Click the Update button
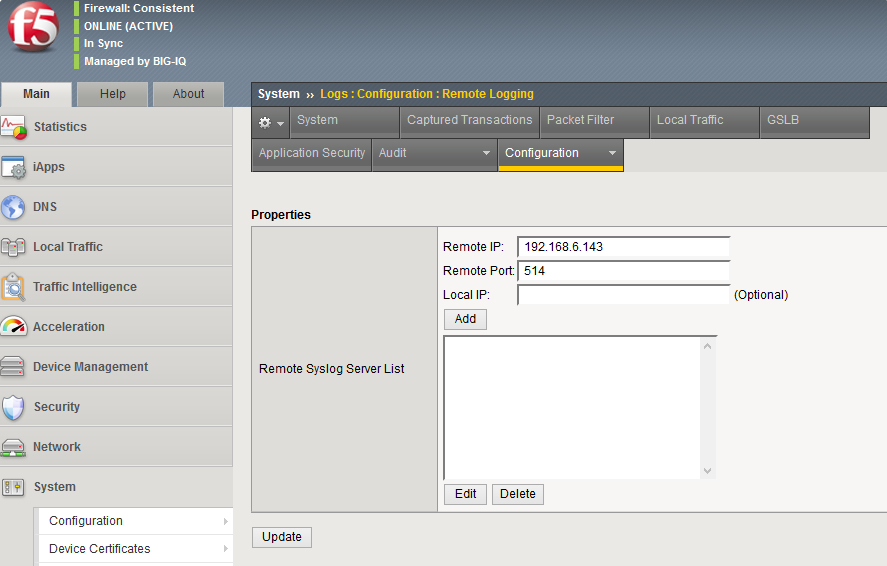Image resolution: width=887 pixels, height=566 pixels. [x=282, y=537]
